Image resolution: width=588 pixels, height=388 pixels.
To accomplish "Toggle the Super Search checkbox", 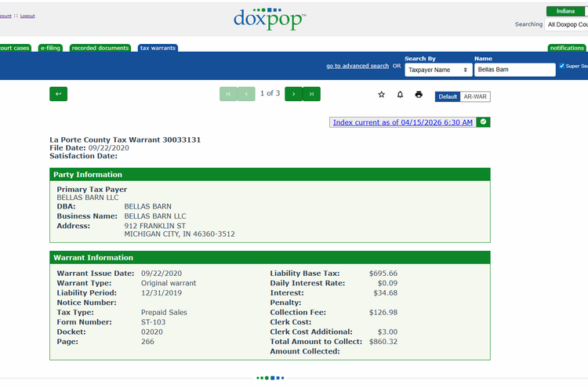I will (x=562, y=66).
